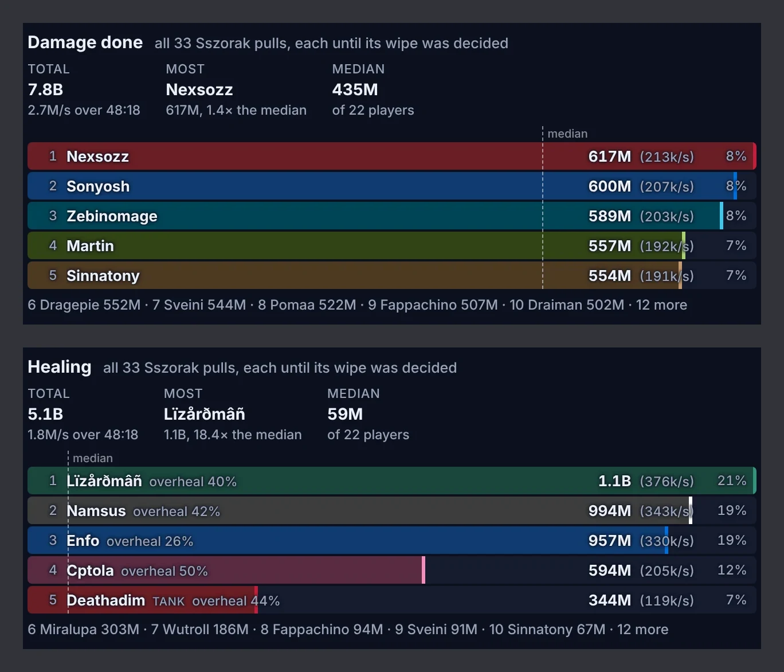Click '7 Wutroll 186M' in healing footer
Viewport: 784px width, 672px height.
pos(200,630)
